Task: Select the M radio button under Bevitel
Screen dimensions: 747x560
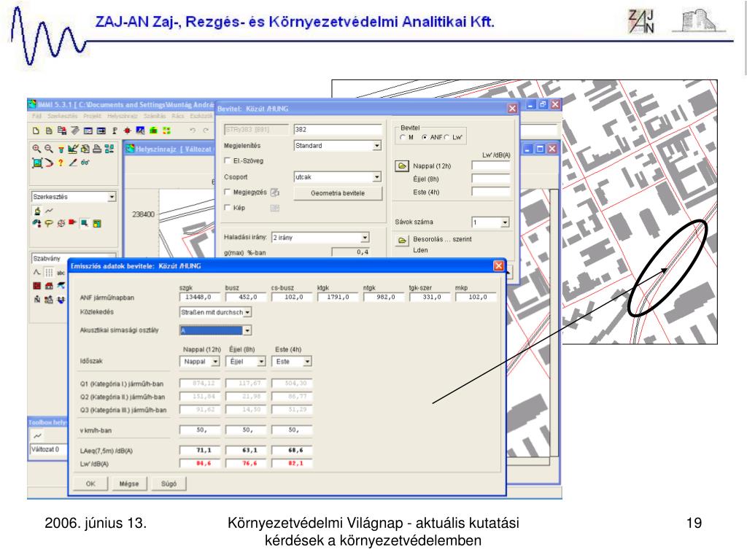Action: click(403, 137)
